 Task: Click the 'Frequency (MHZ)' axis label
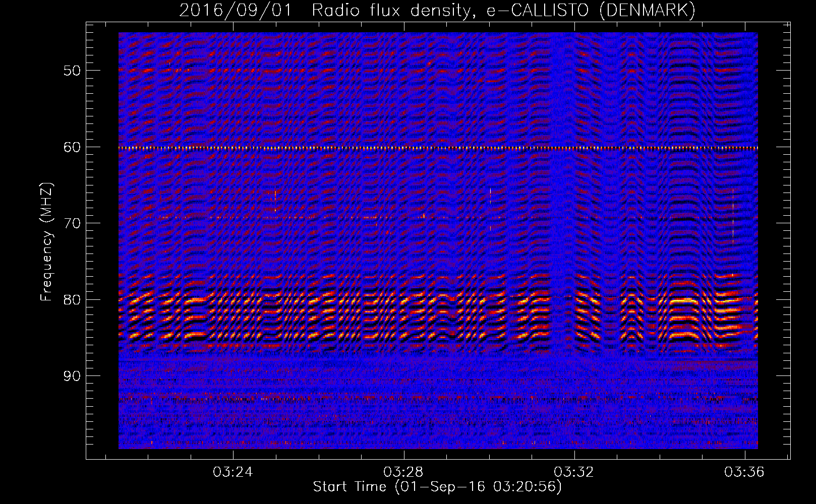(46, 242)
